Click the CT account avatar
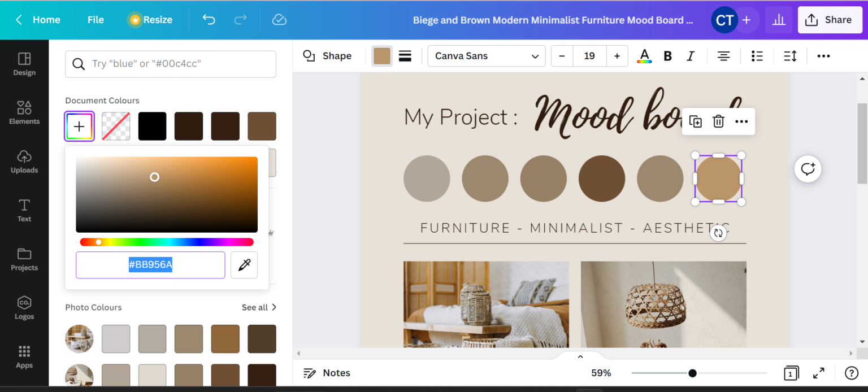 click(724, 20)
